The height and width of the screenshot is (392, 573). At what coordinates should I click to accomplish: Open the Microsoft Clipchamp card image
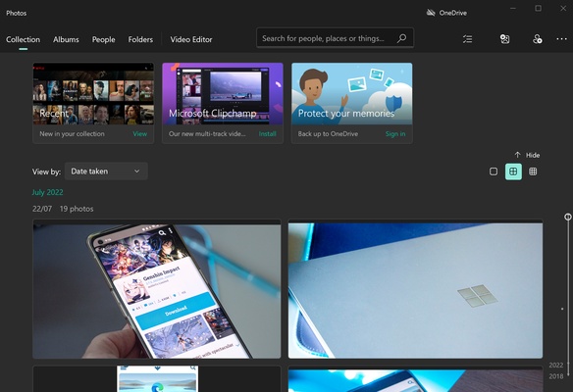coord(223,93)
